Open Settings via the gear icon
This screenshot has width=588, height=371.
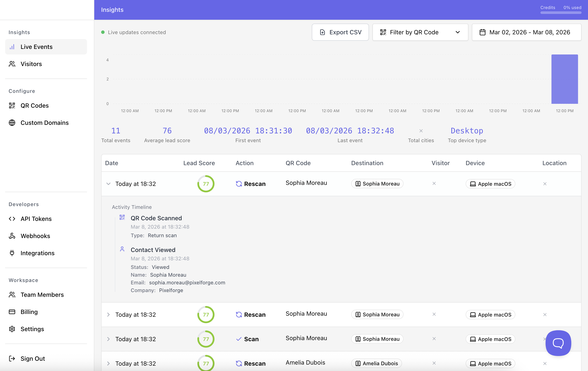pos(12,329)
